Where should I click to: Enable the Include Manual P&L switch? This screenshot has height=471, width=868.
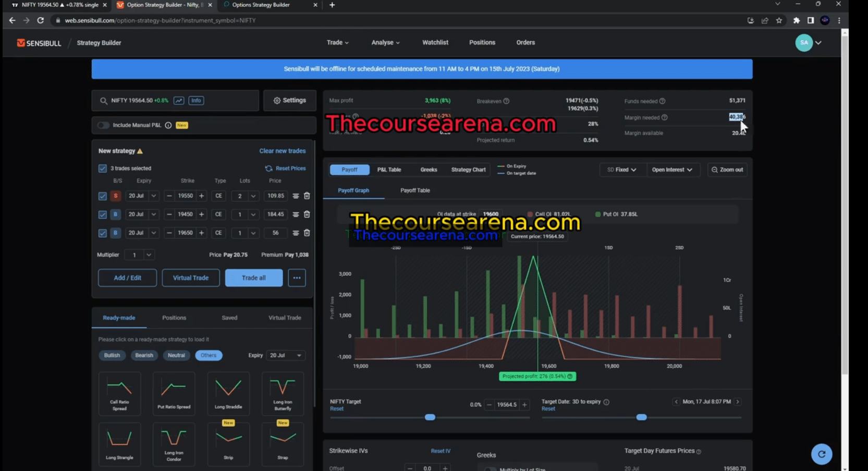103,125
